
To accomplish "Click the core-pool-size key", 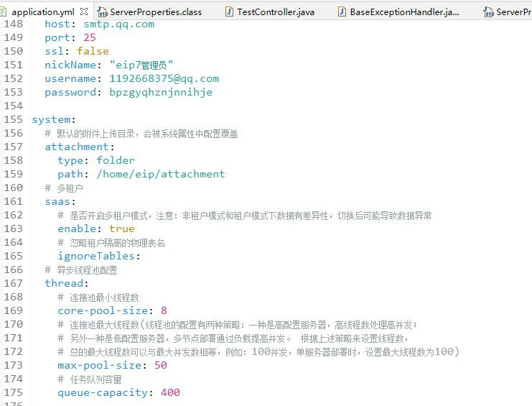I will click(105, 310).
